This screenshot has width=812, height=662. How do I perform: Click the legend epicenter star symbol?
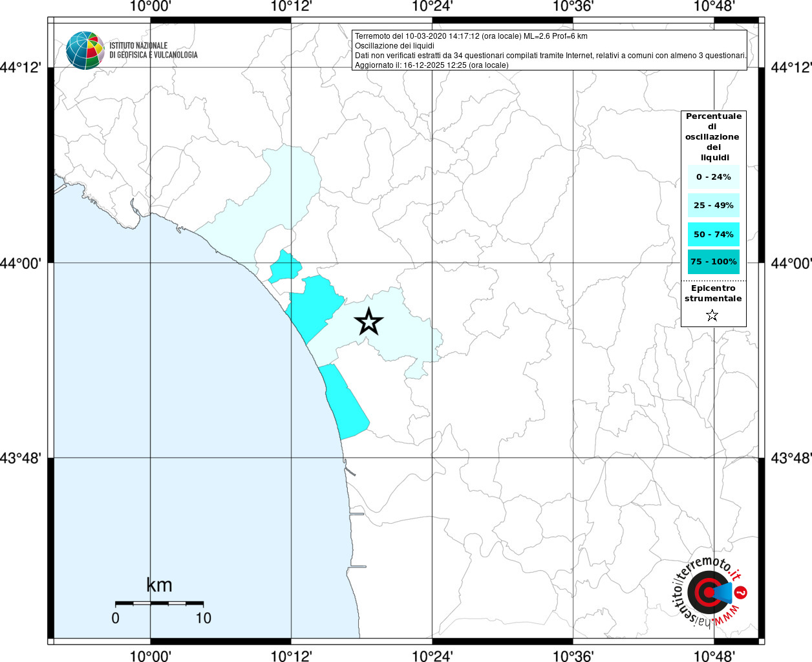pos(712,315)
